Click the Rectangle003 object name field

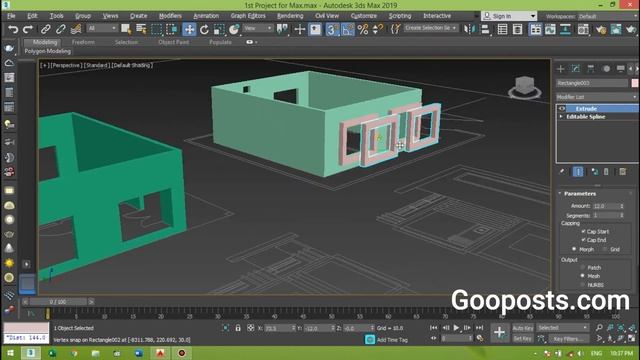pos(592,83)
